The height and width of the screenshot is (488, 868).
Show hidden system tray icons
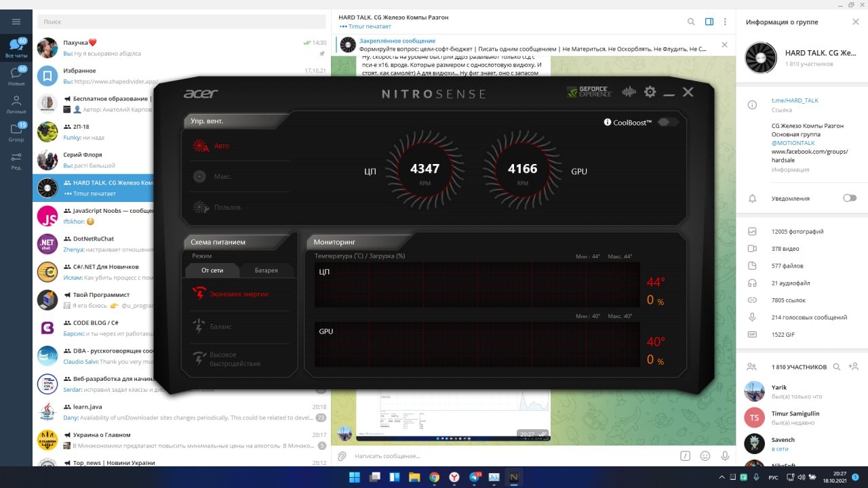(x=722, y=477)
